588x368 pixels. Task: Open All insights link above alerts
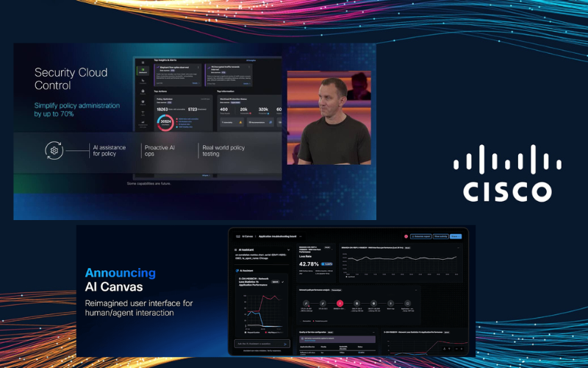click(251, 60)
